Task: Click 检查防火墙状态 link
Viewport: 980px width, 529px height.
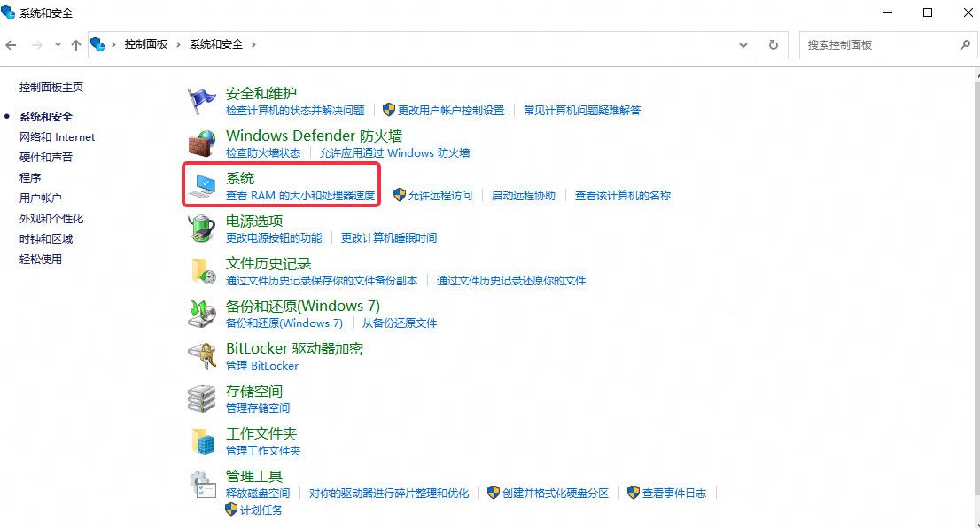Action: 263,152
